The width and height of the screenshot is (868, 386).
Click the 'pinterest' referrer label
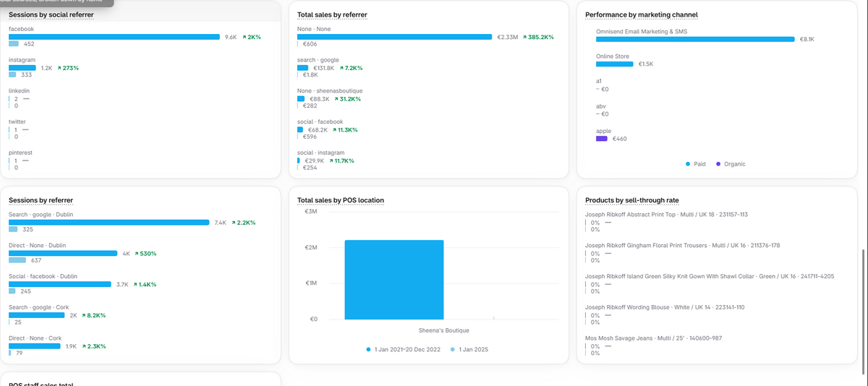20,153
